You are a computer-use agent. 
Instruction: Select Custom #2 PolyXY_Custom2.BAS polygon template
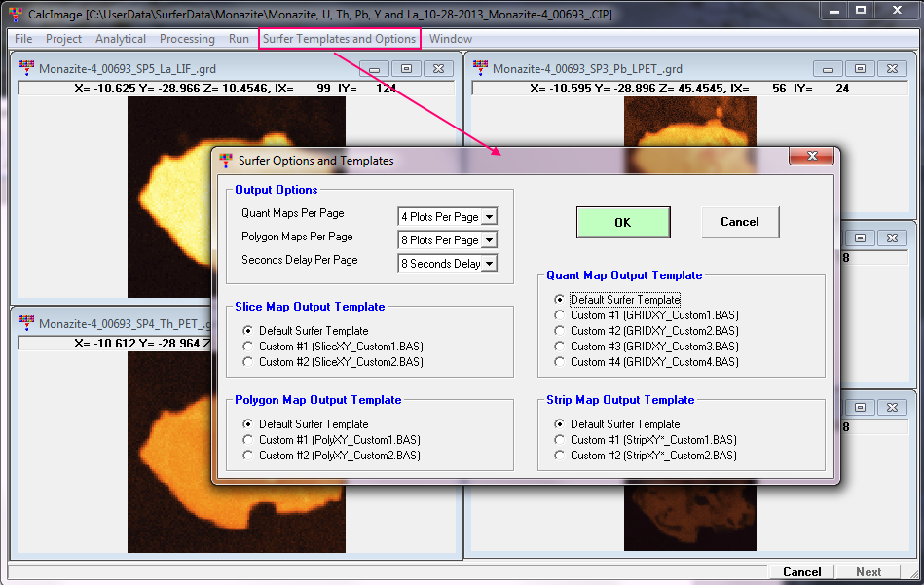click(248, 456)
